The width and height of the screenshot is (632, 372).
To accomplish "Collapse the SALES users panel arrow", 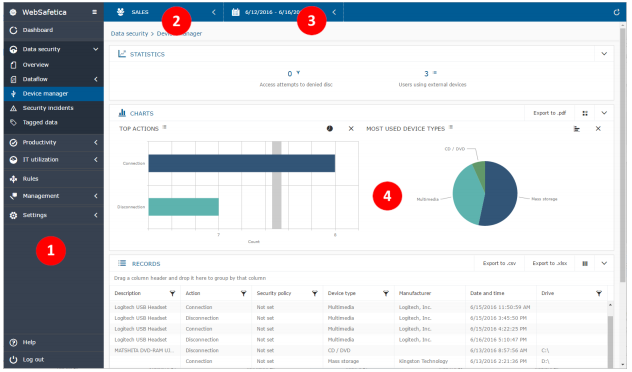I will (214, 12).
